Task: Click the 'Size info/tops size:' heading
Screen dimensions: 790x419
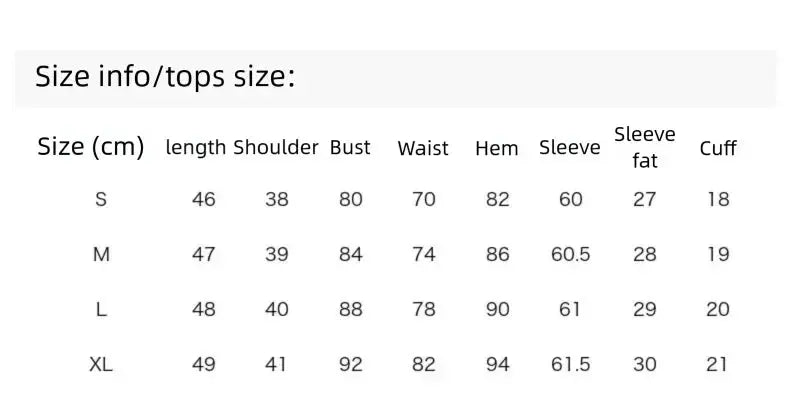Action: click(x=165, y=77)
